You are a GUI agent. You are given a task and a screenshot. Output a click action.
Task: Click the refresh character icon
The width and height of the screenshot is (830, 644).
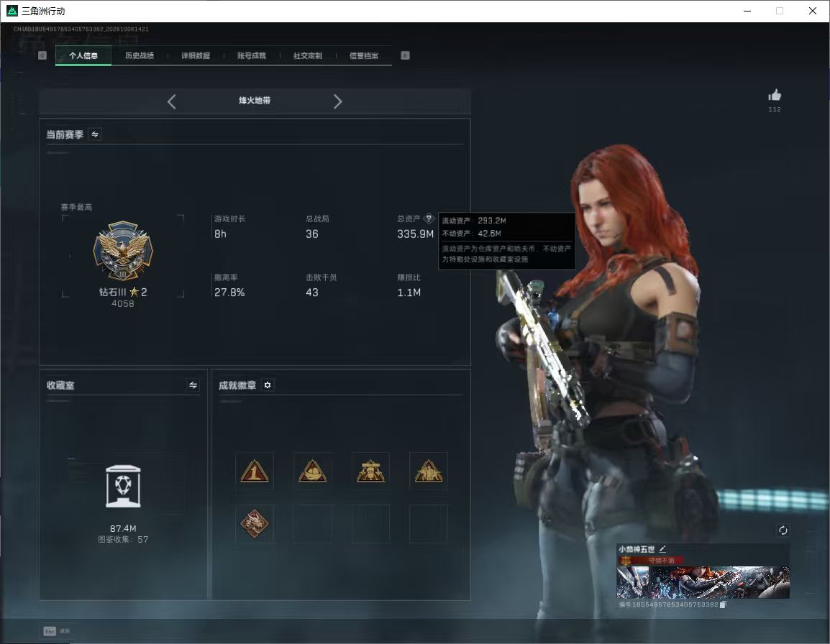click(x=783, y=530)
